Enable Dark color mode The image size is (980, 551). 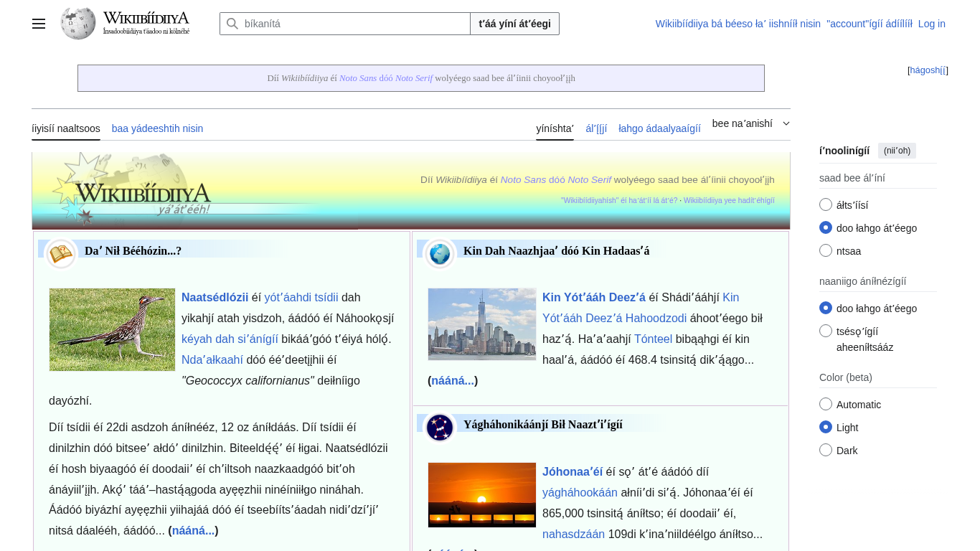[x=826, y=451]
